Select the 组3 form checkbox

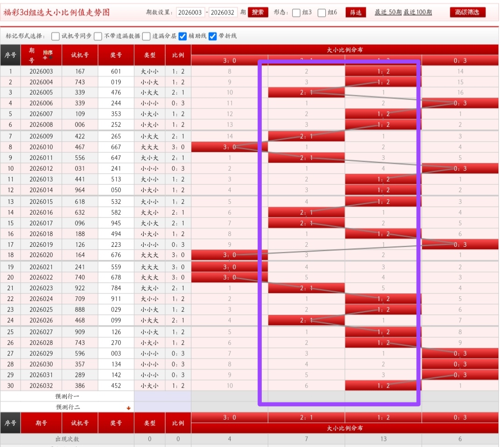tap(296, 13)
